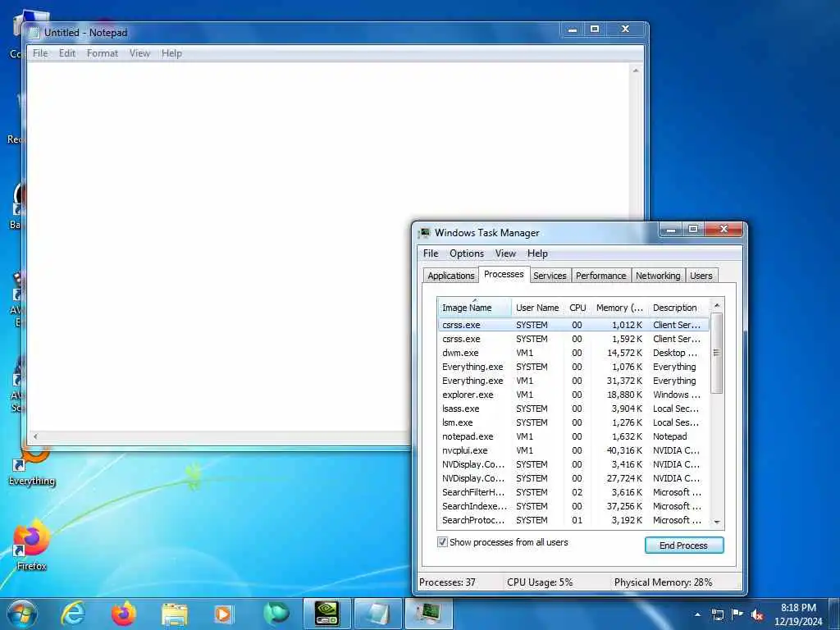The width and height of the screenshot is (840, 630).
Task: Click process list scroll down arrow
Action: click(717, 522)
